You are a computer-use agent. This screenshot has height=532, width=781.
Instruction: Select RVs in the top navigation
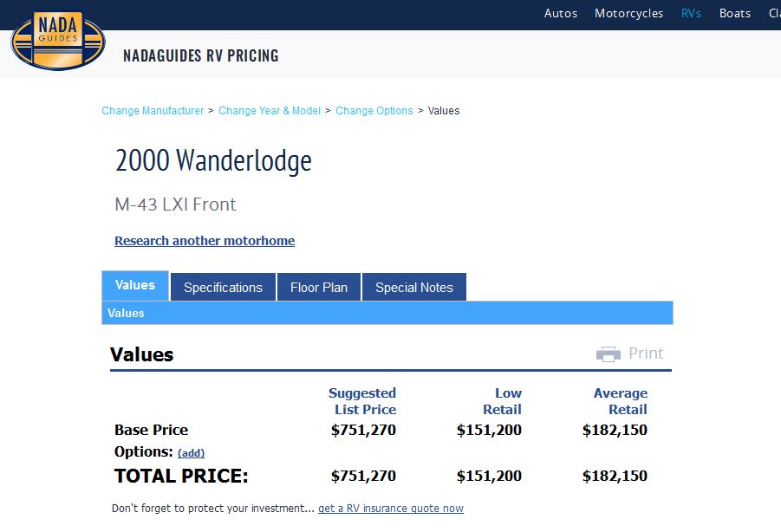[x=691, y=13]
